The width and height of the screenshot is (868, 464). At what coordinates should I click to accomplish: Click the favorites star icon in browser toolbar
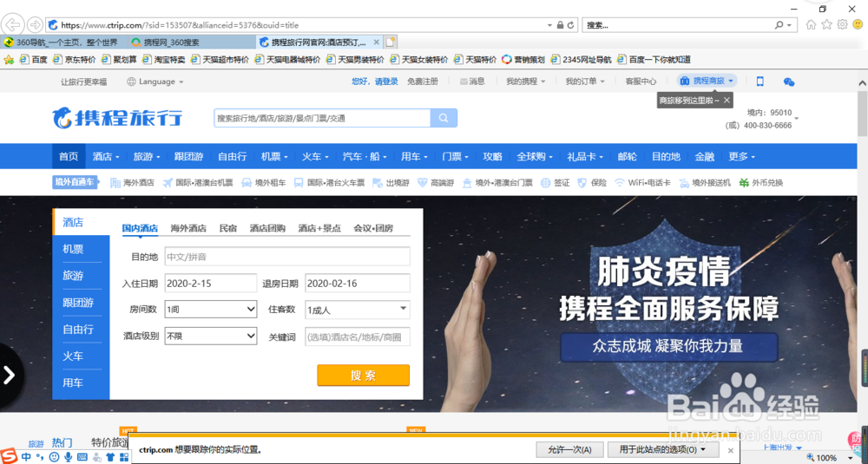(x=826, y=24)
